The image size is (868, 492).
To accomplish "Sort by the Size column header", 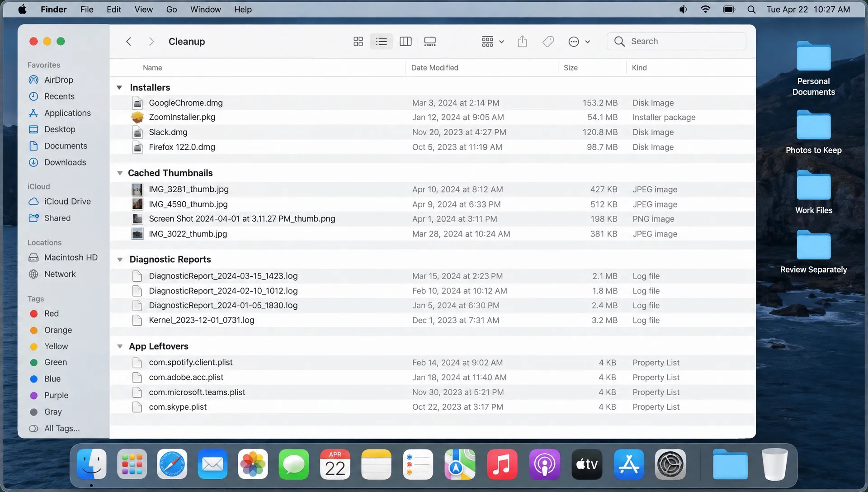I will coord(571,67).
